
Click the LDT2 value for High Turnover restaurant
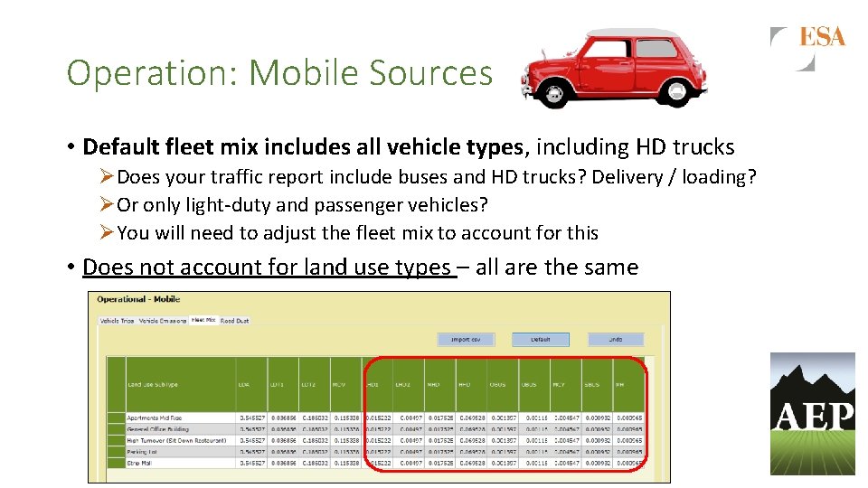tap(315, 441)
